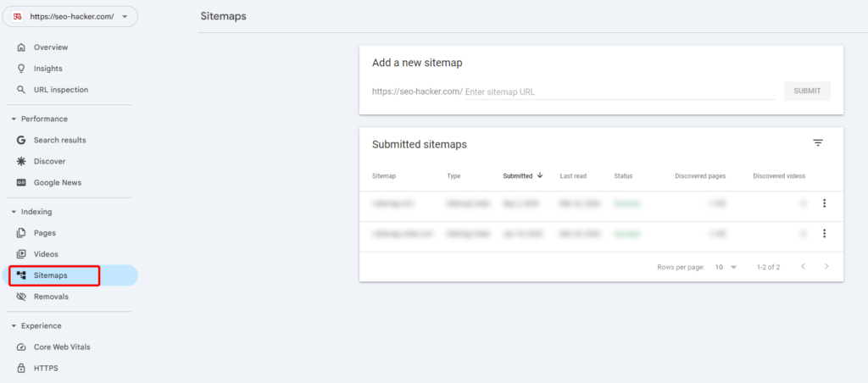868x383 pixels.
Task: Toggle sort arrow beside Submitted column
Action: point(540,175)
